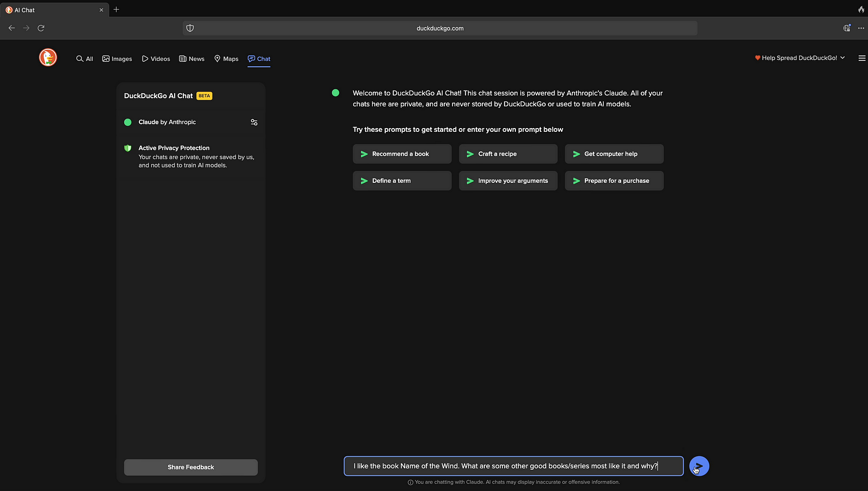Go back using the browser back arrow

pos(11,28)
